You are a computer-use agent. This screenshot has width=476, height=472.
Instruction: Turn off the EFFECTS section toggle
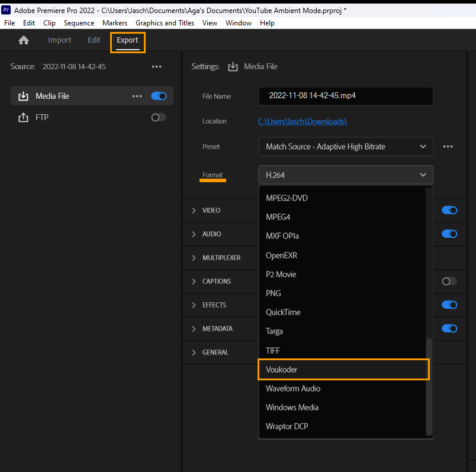point(449,305)
